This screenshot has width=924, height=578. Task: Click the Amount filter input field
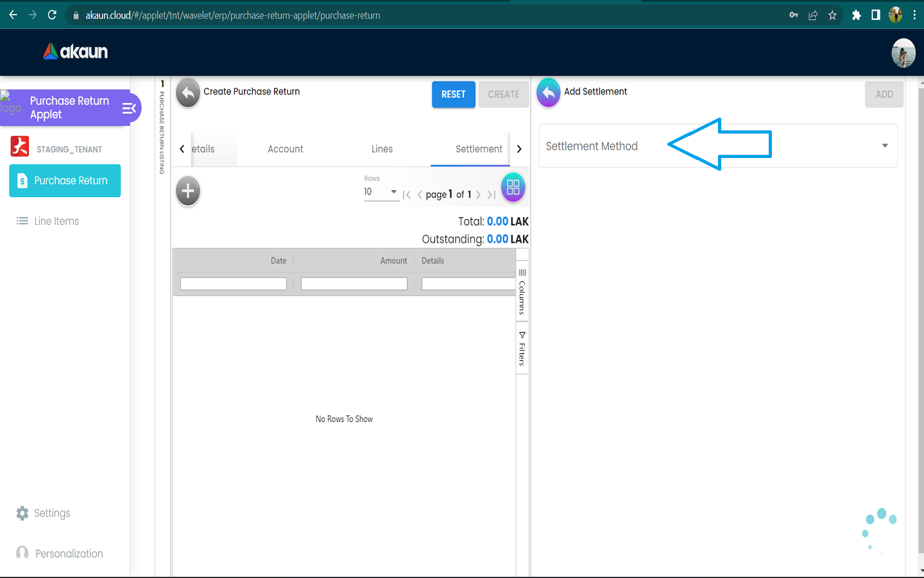[354, 284]
